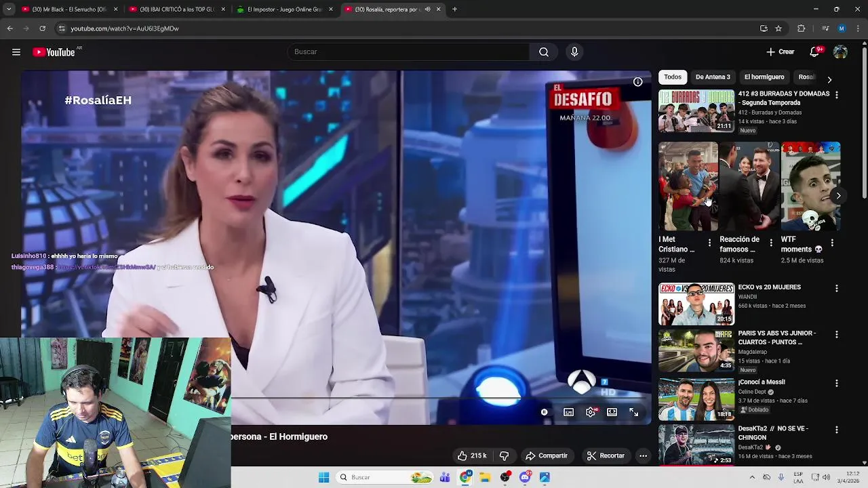Open the options menu for 412 #3 BURRADAS Y DOMADAS
The image size is (868, 488).
point(836,96)
